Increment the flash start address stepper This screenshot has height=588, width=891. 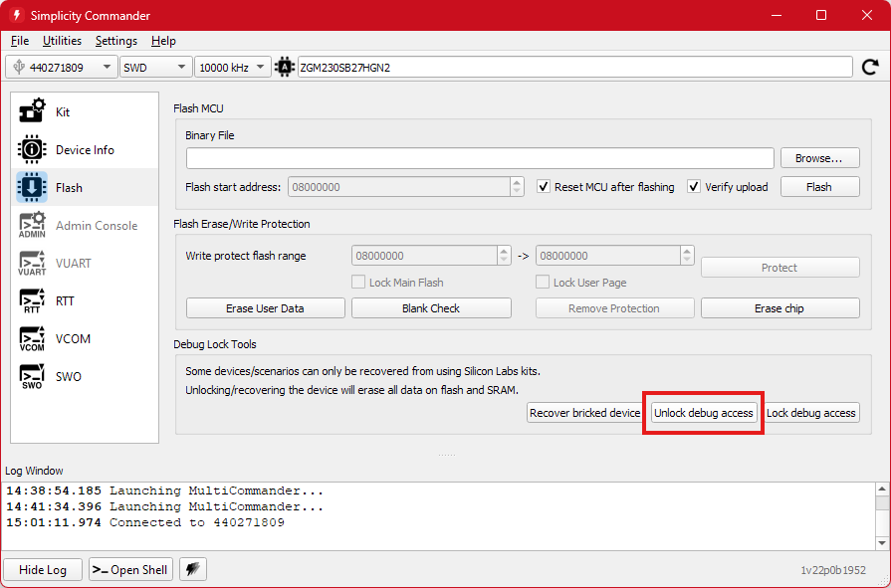coord(517,182)
